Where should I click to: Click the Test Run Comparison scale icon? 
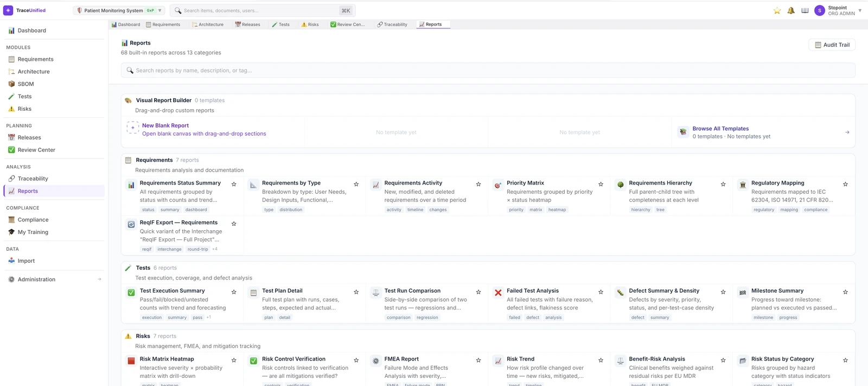tap(375, 293)
